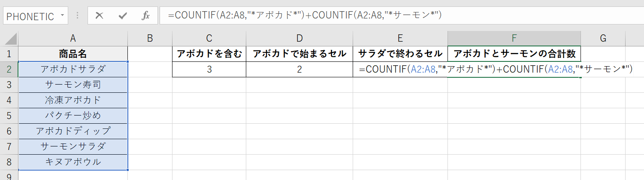This screenshot has height=180, width=644.
Task: Click cell C2 showing value 3
Action: pyautogui.click(x=209, y=69)
